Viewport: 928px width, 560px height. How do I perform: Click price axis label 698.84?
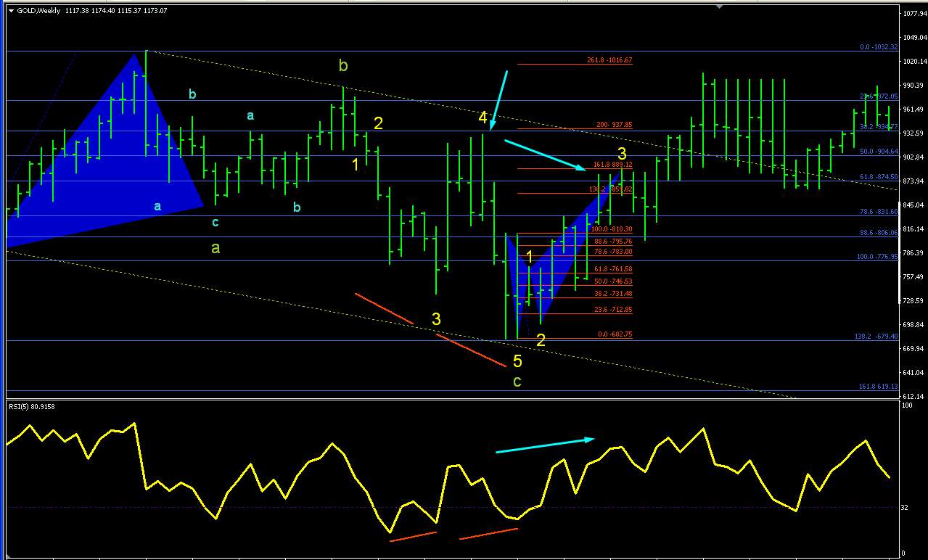[913, 325]
